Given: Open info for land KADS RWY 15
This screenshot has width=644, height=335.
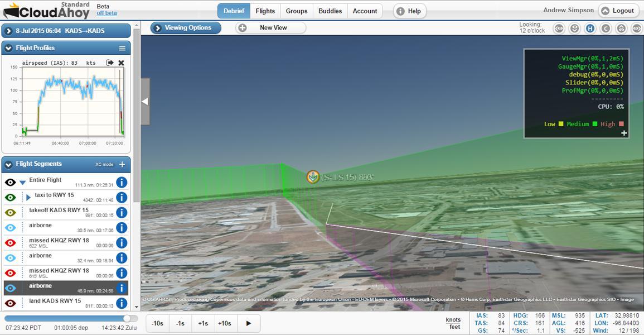Looking at the screenshot, I should pyautogui.click(x=122, y=303).
